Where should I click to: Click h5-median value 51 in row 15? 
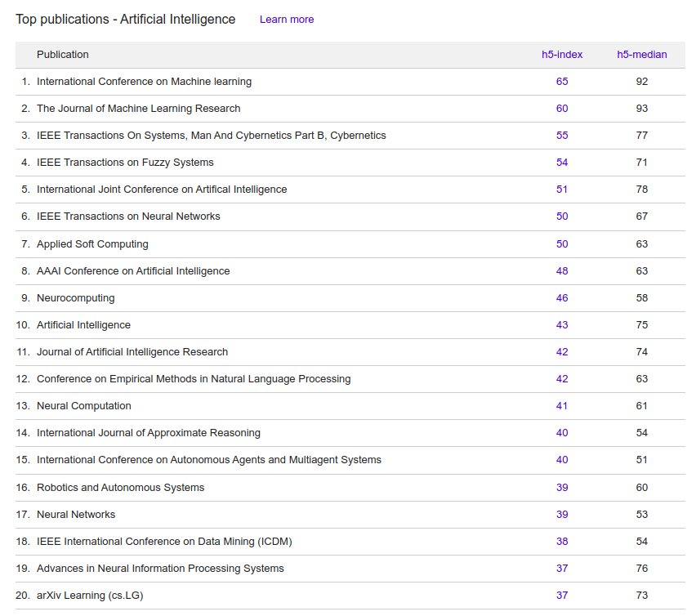[x=642, y=460]
